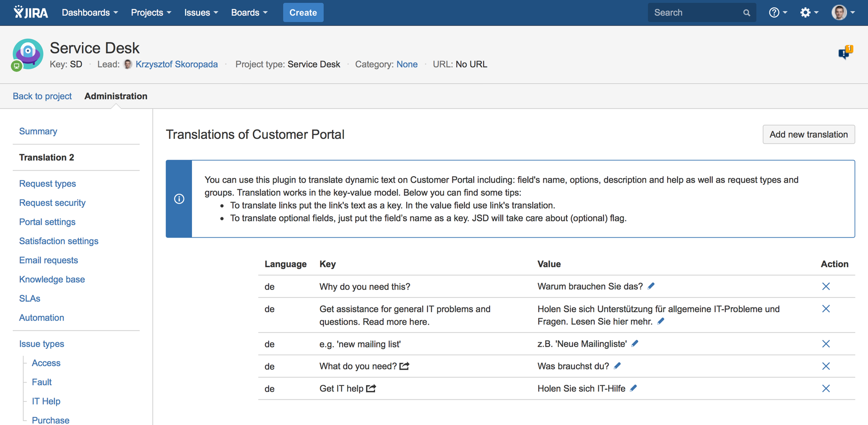Select the Purchase issue type
The image size is (868, 425).
click(50, 420)
